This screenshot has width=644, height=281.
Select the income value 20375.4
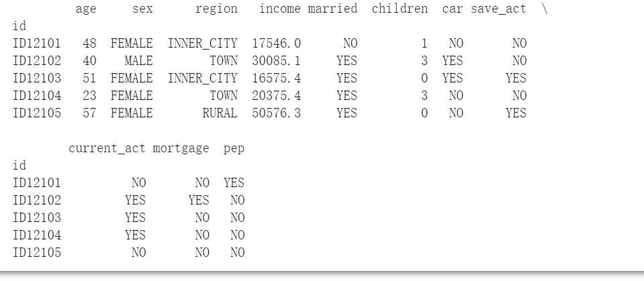[277, 96]
